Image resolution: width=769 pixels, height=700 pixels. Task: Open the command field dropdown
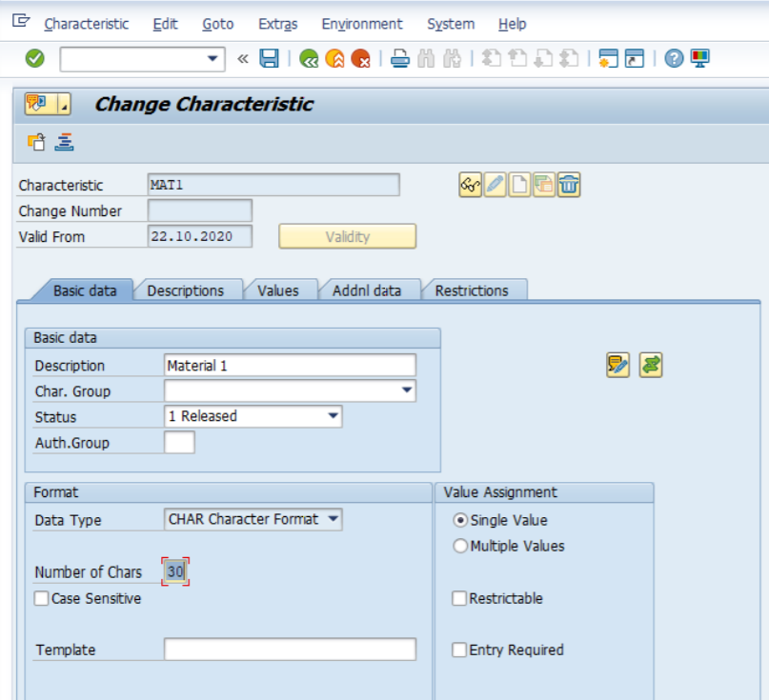[212, 59]
